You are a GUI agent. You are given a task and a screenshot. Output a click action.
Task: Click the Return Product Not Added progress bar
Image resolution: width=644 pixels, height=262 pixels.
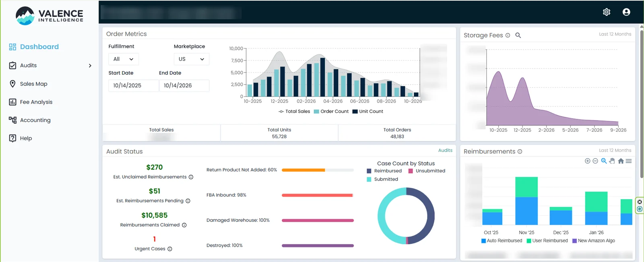pos(318,170)
